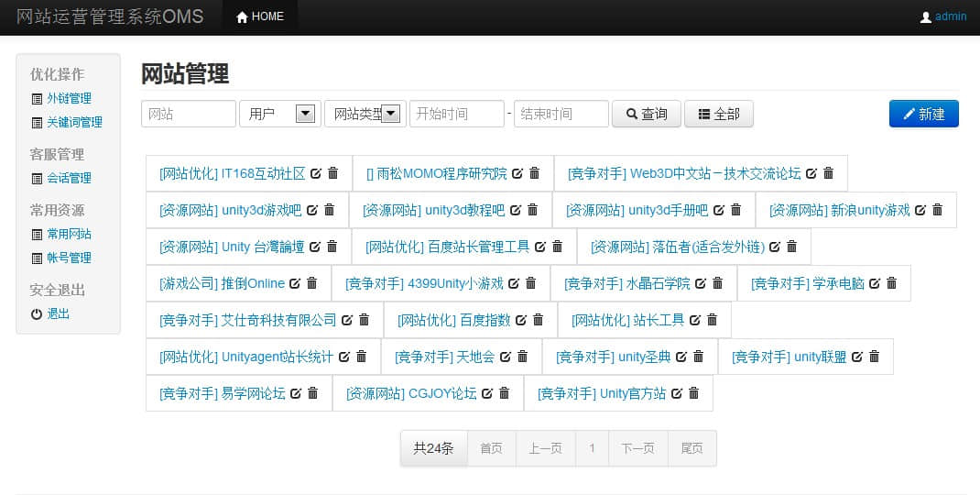Image resolution: width=980 pixels, height=495 pixels.
Task: Open the CGJOY论坛 site link
Action: (x=411, y=393)
